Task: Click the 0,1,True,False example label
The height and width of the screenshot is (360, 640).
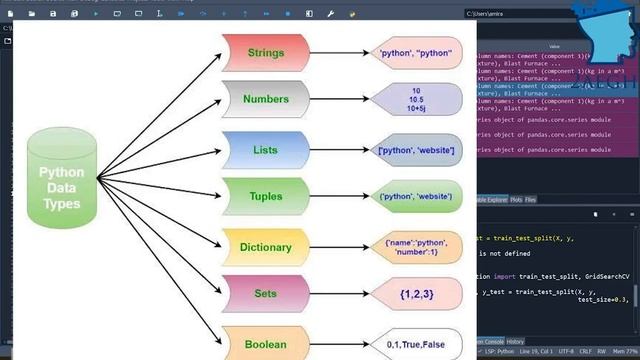Action: point(416,344)
